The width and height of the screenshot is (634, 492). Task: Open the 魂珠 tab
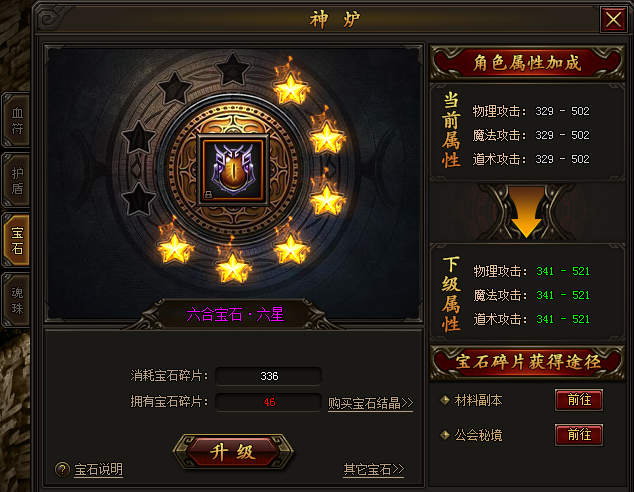point(17,300)
